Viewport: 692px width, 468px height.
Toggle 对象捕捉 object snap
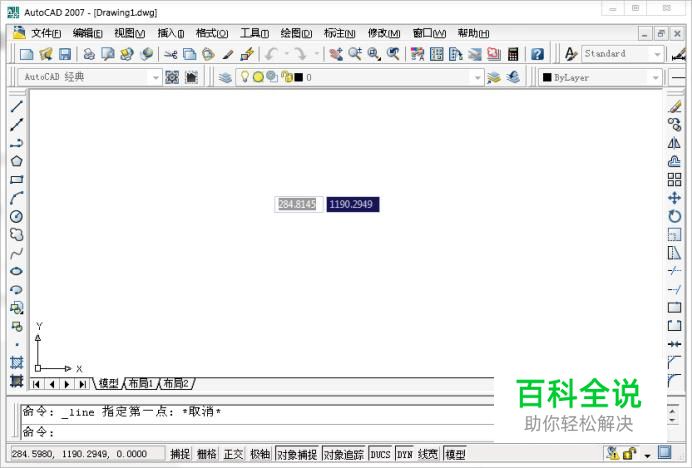coord(297,454)
